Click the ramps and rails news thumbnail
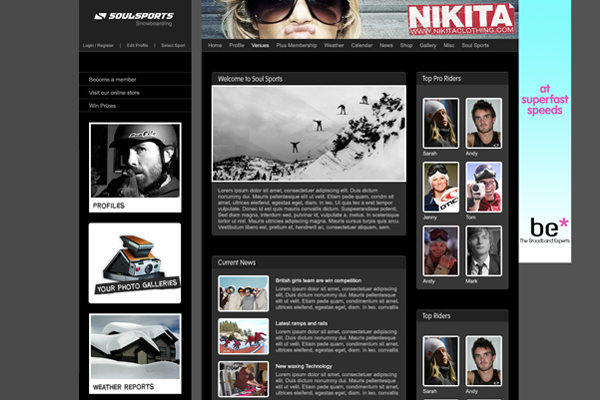Image resolution: width=600 pixels, height=400 pixels. click(243, 336)
